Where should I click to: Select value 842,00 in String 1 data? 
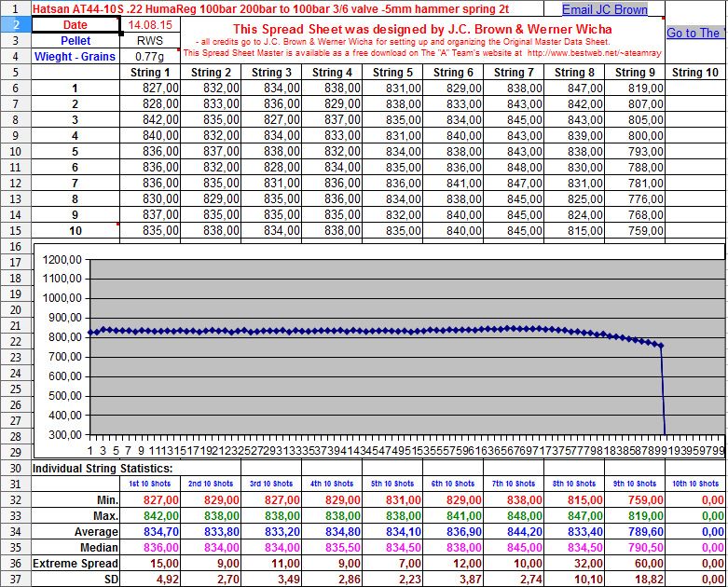[x=150, y=119]
